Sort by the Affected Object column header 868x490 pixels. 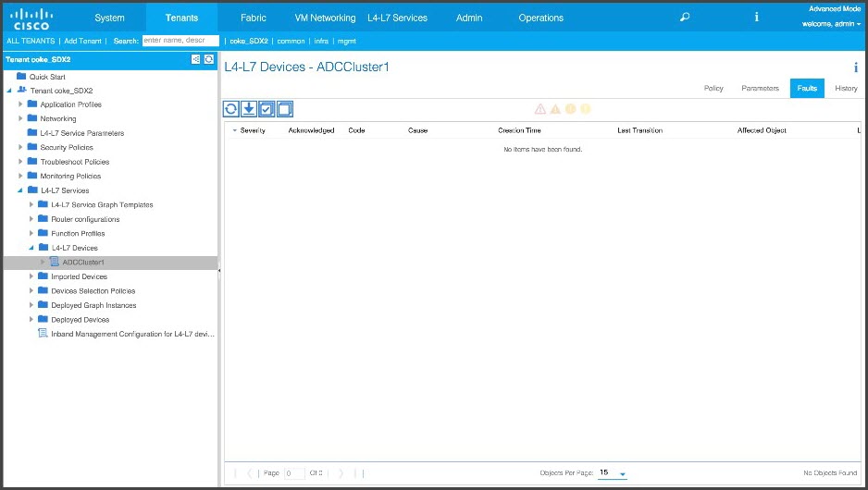pos(762,130)
